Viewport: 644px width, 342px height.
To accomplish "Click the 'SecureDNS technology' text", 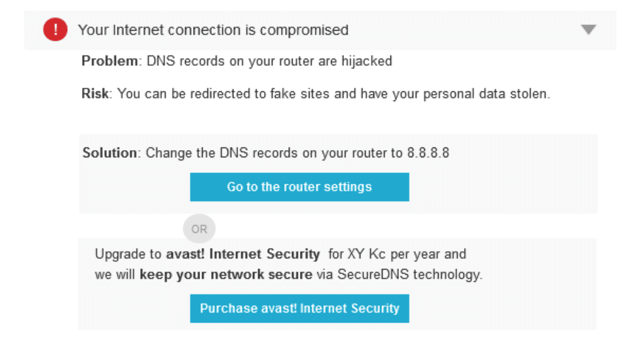I will pyautogui.click(x=409, y=275).
